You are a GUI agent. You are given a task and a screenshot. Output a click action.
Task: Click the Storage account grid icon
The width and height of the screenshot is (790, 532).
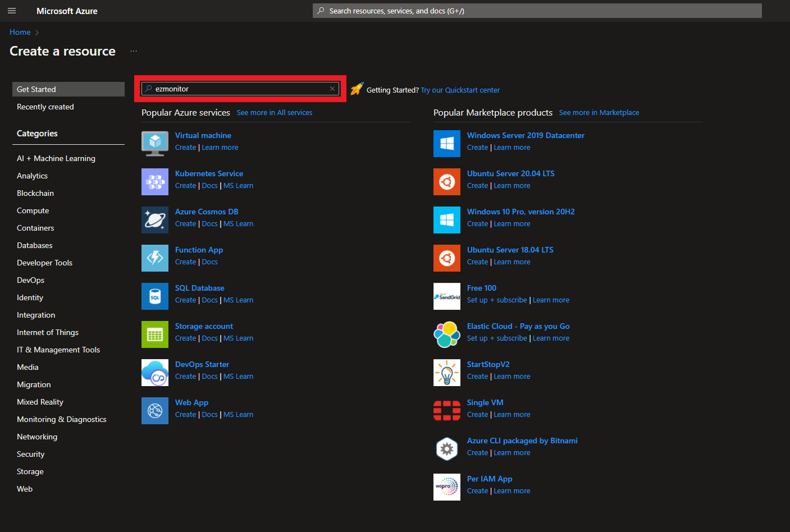click(155, 334)
